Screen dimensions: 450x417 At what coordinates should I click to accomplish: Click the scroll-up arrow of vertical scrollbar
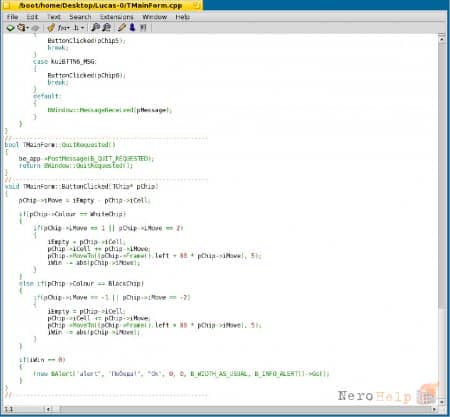click(442, 39)
